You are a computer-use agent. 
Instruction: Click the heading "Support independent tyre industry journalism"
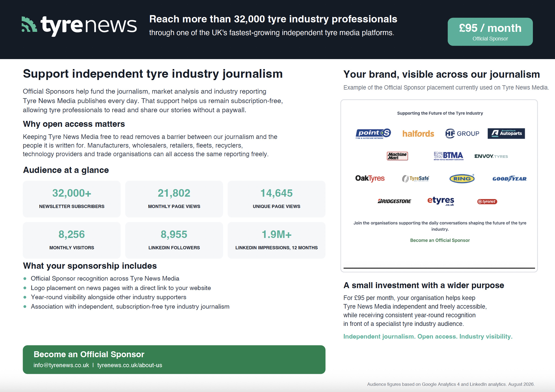click(x=153, y=74)
